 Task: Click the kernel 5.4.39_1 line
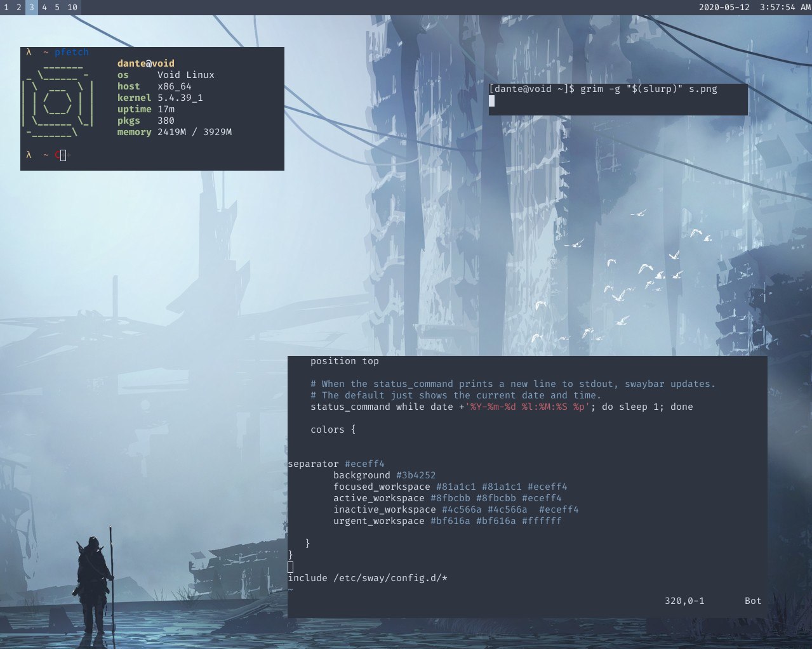point(160,98)
